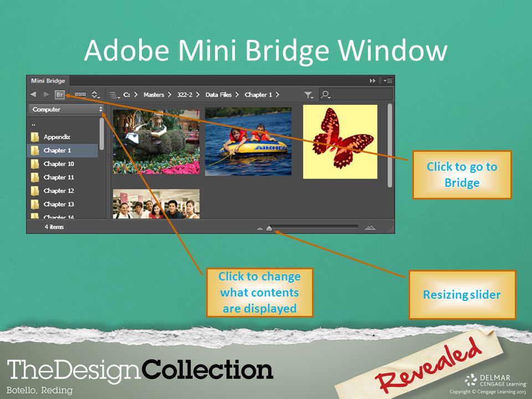Click the content pane vertical scrollbar
This screenshot has width=532, height=399.
[x=390, y=146]
